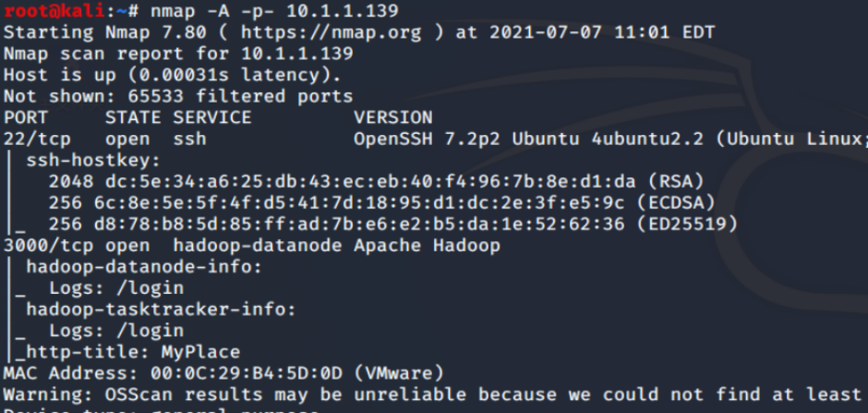
Task: Click the ssh-hostkey label
Action: [79, 160]
